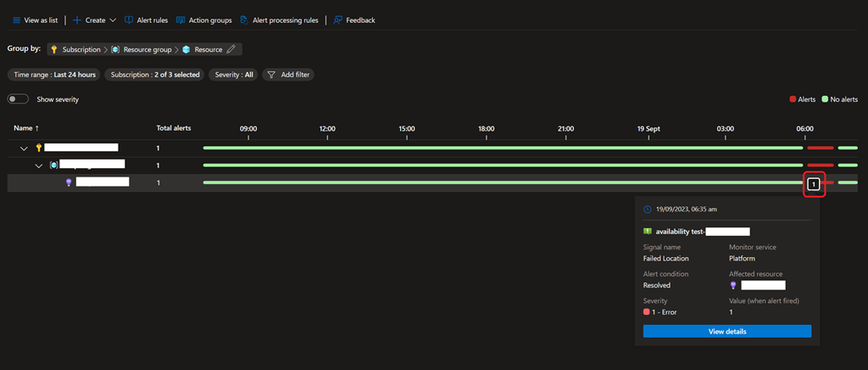Click the purple lightbulb resource icon in tree
868x370 pixels.
[69, 182]
